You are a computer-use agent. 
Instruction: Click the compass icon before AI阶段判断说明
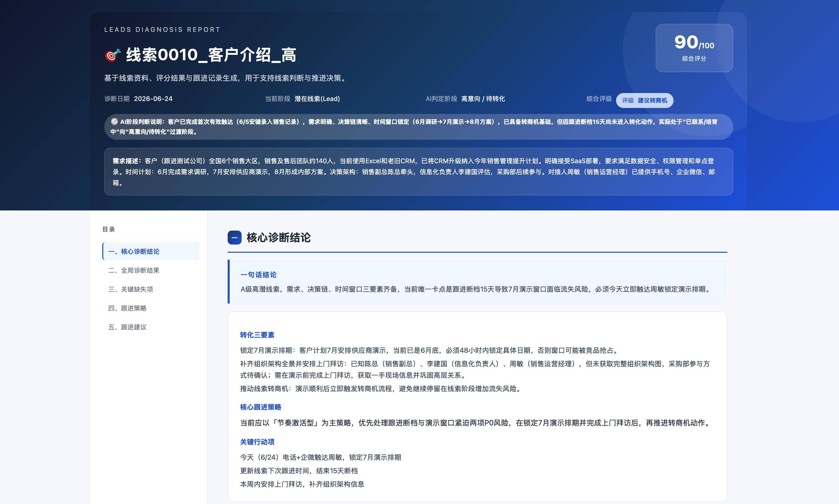pyautogui.click(x=114, y=122)
